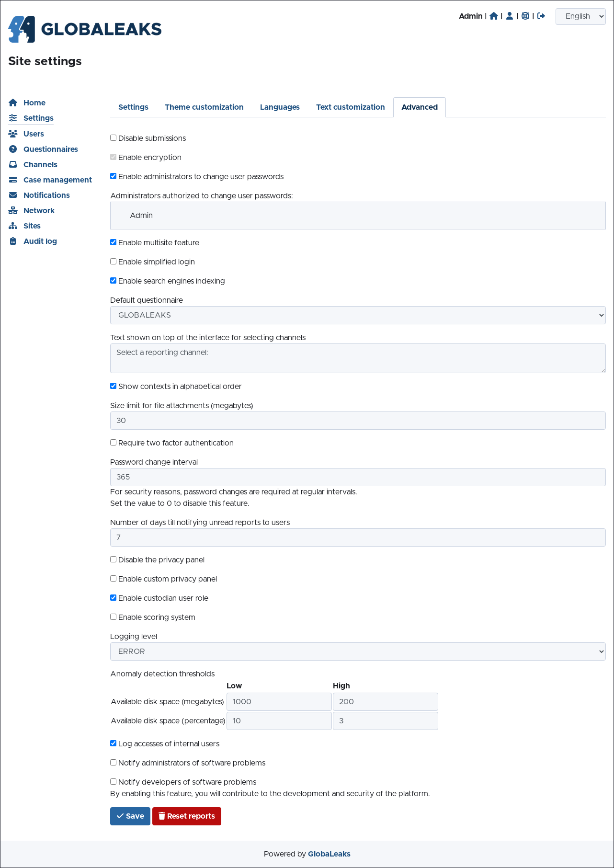Image resolution: width=614 pixels, height=868 pixels.
Task: Open the Languages tab
Action: (280, 107)
